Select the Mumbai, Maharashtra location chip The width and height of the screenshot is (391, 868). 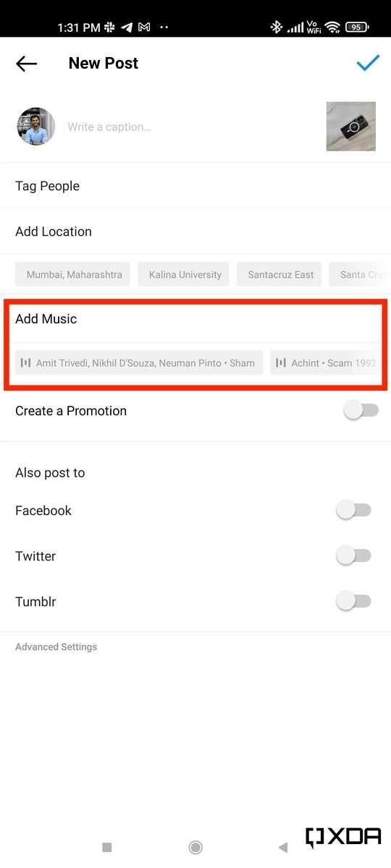(73, 275)
